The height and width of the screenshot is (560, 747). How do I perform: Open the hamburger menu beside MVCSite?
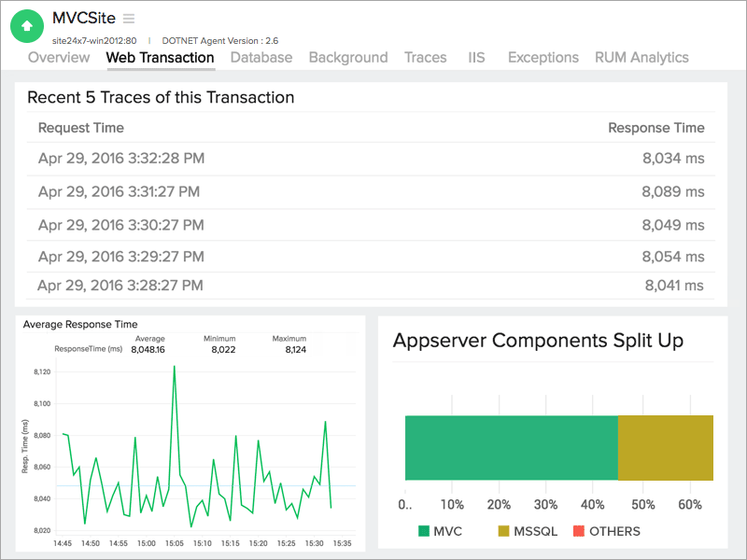tap(128, 18)
